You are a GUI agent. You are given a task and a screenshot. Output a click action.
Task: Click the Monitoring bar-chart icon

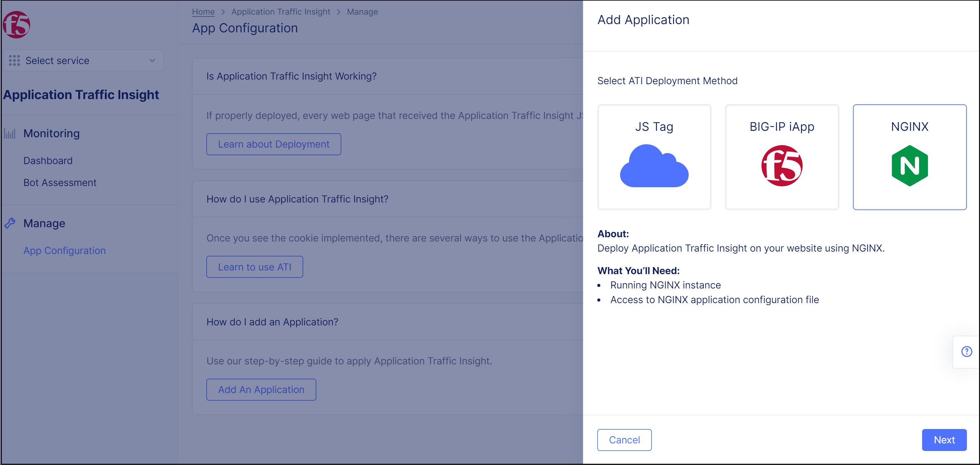pyautogui.click(x=9, y=133)
